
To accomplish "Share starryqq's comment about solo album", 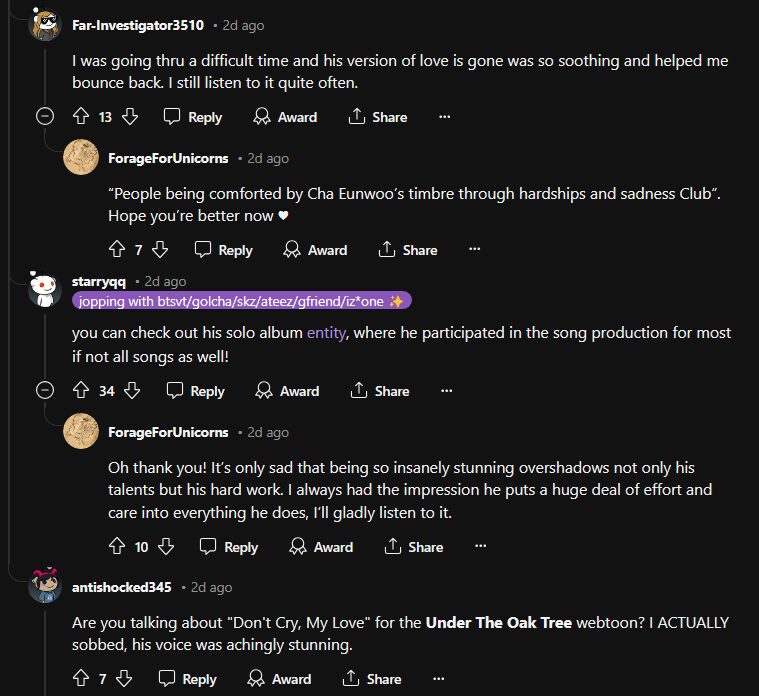I will (379, 391).
